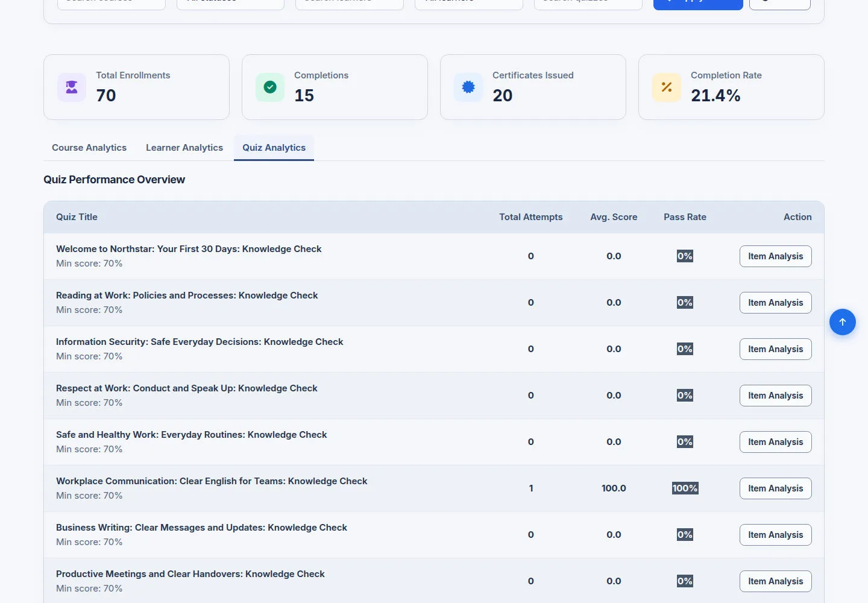Viewport: 868px width, 603px height.
Task: View Item Analysis for Information Security quiz
Action: tap(775, 349)
